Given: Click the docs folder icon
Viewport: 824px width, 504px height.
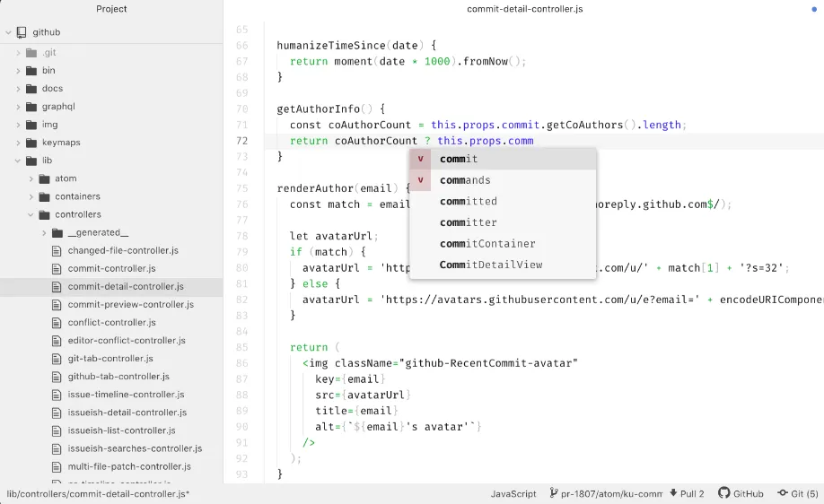Looking at the screenshot, I should [31, 89].
